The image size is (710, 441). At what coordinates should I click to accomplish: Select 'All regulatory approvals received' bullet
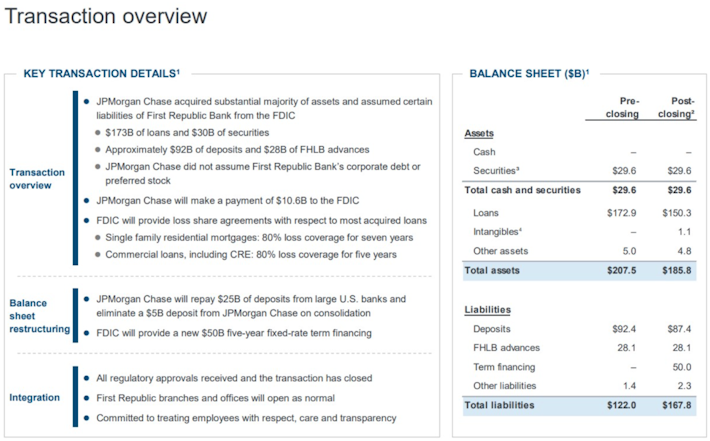click(x=234, y=379)
